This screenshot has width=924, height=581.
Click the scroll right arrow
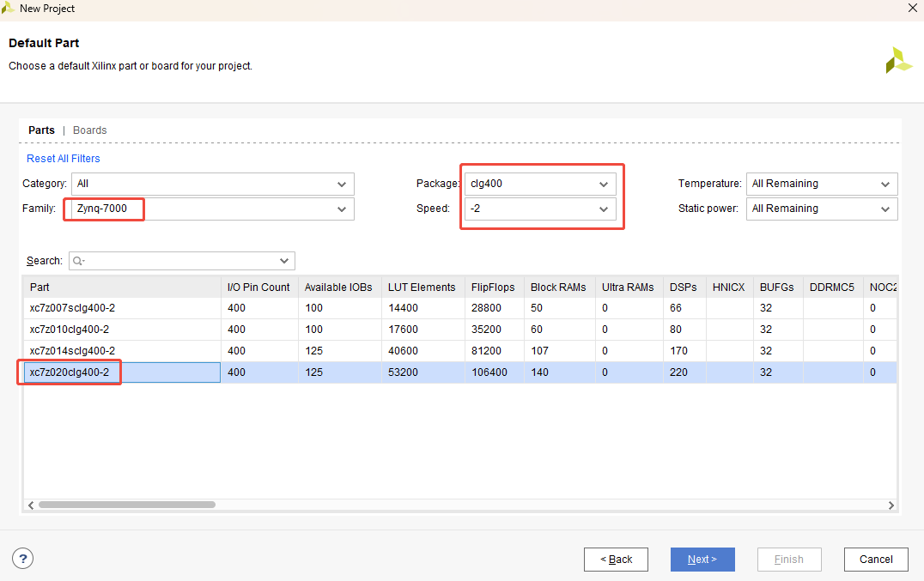tap(891, 505)
